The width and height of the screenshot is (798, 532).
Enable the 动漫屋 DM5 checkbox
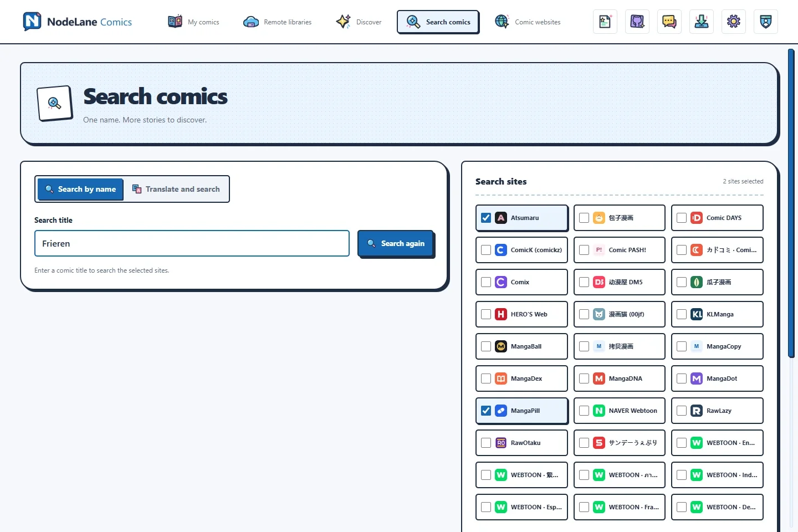(584, 282)
